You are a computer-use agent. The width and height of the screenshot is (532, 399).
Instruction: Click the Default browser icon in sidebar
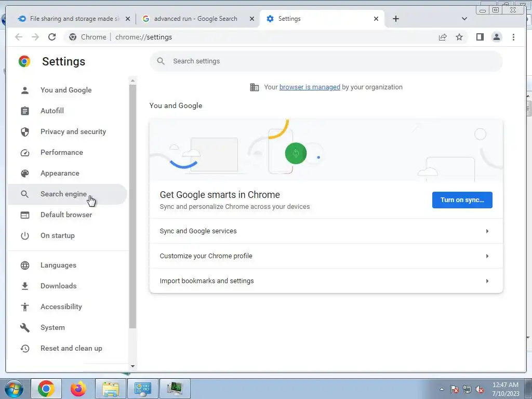(25, 215)
